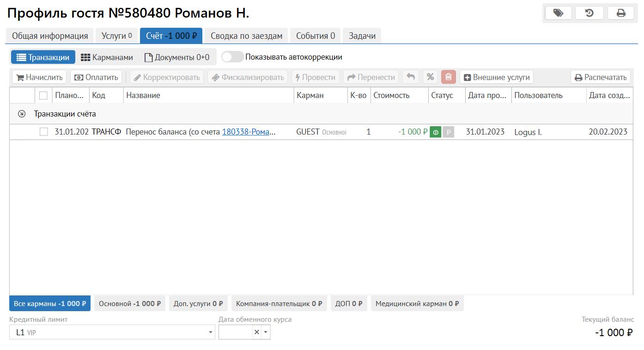Image resolution: width=644 pixels, height=350 pixels.
Task: Click the Оплатить button
Action: 96,77
